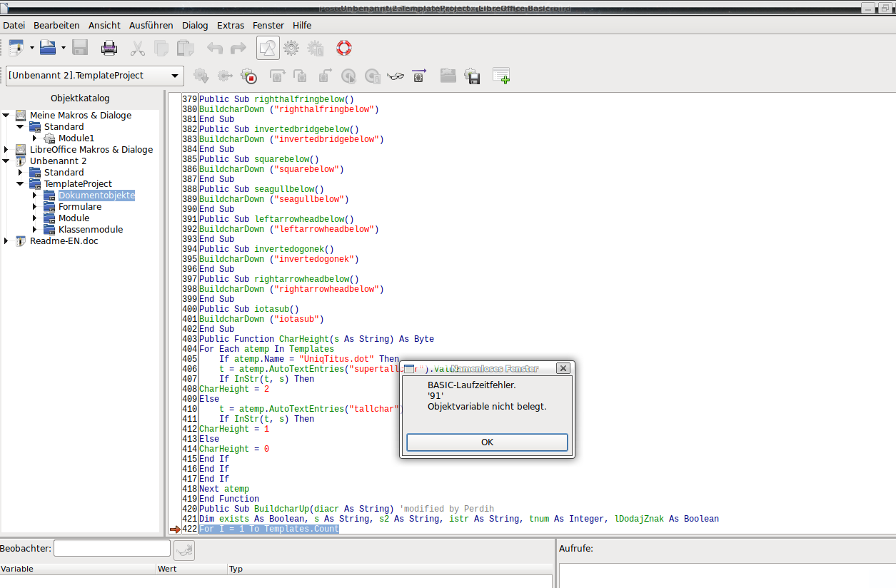Expand the Formulare folder arrow
Viewport: 896px width, 588px height.
tap(34, 206)
